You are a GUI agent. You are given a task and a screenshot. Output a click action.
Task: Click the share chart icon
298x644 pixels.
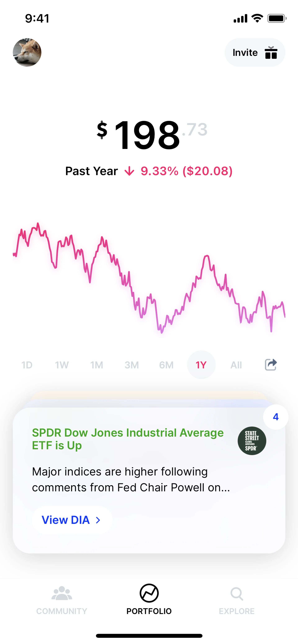(271, 365)
